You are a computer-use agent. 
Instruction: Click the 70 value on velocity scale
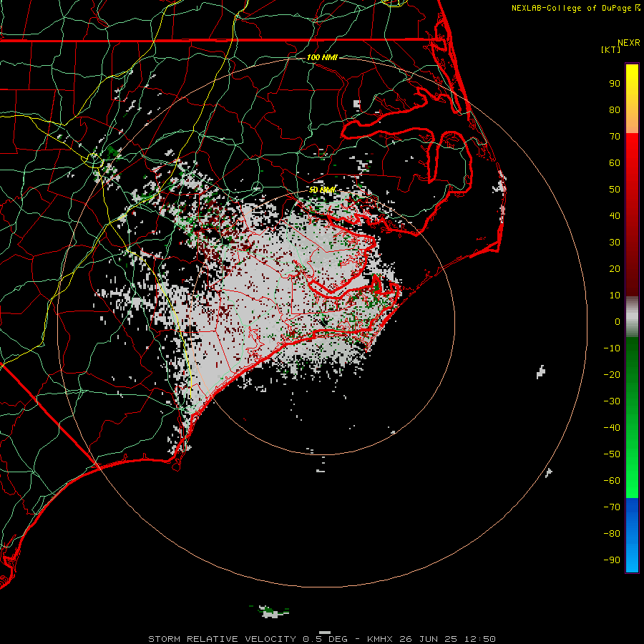pos(615,137)
